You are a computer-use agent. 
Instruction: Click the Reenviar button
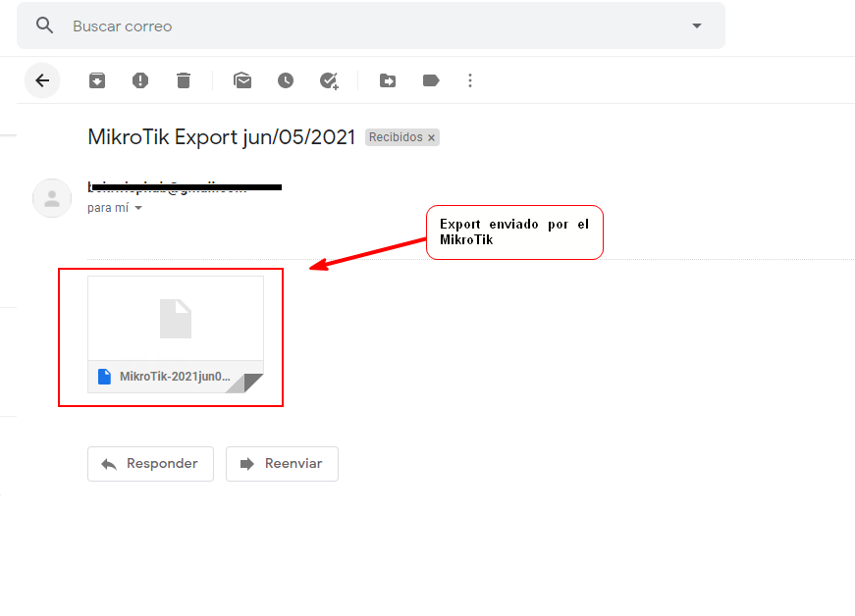click(282, 464)
